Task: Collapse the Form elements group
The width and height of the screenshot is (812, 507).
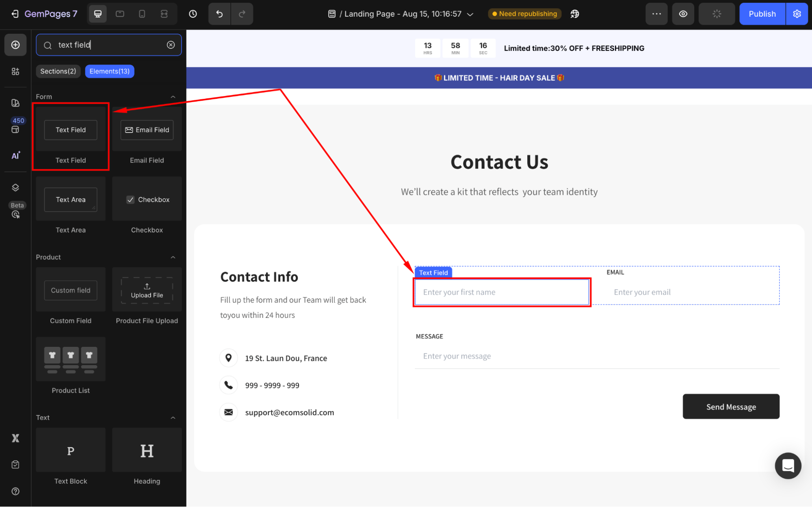Action: (x=173, y=97)
